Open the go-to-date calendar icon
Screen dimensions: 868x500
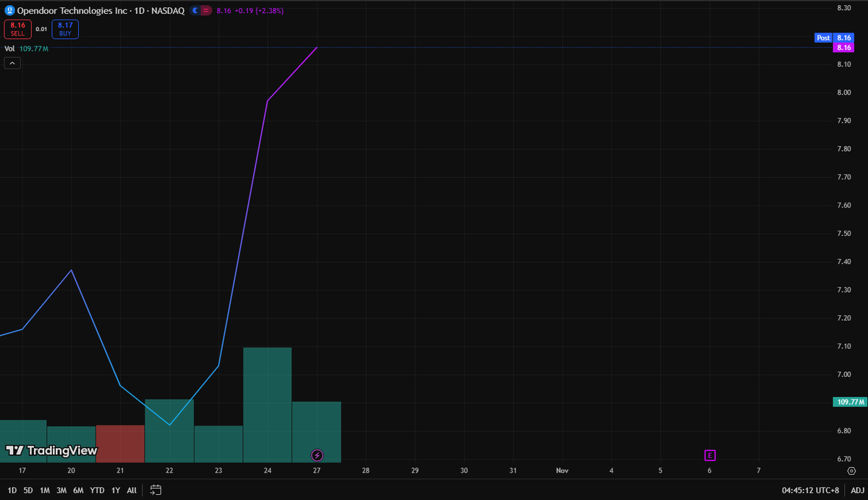[x=155, y=490]
